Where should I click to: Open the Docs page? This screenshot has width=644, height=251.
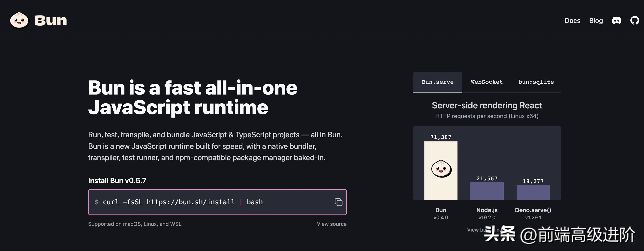[x=572, y=21]
